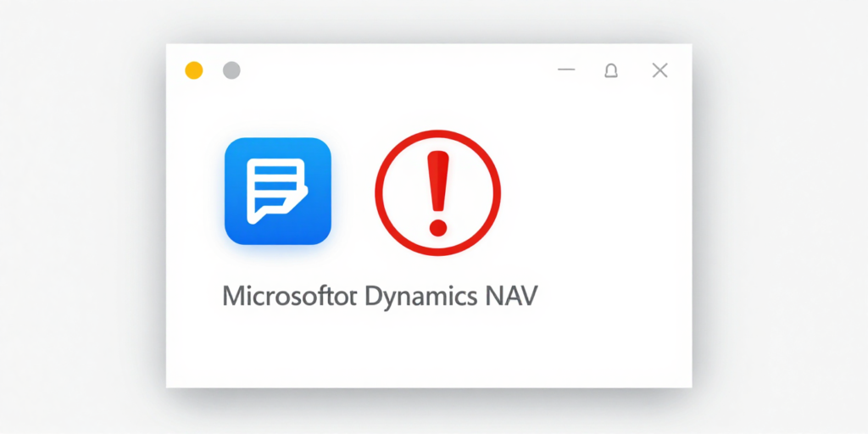Close the dialog with the X button
Screen dimensions: 868x434
(x=659, y=70)
